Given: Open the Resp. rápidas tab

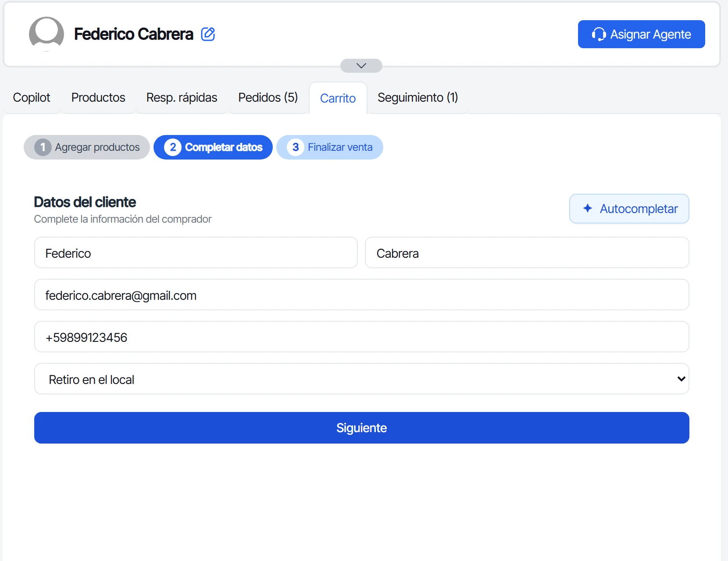Looking at the screenshot, I should (x=182, y=97).
